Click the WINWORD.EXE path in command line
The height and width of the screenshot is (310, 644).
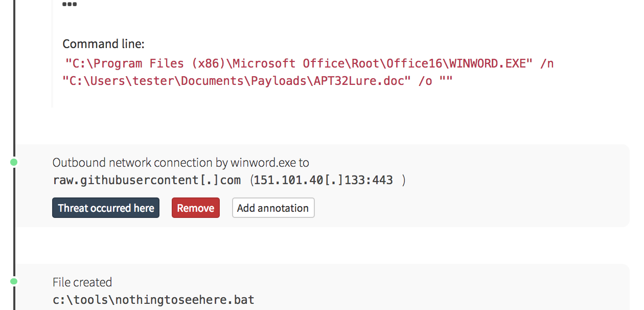coord(300,63)
